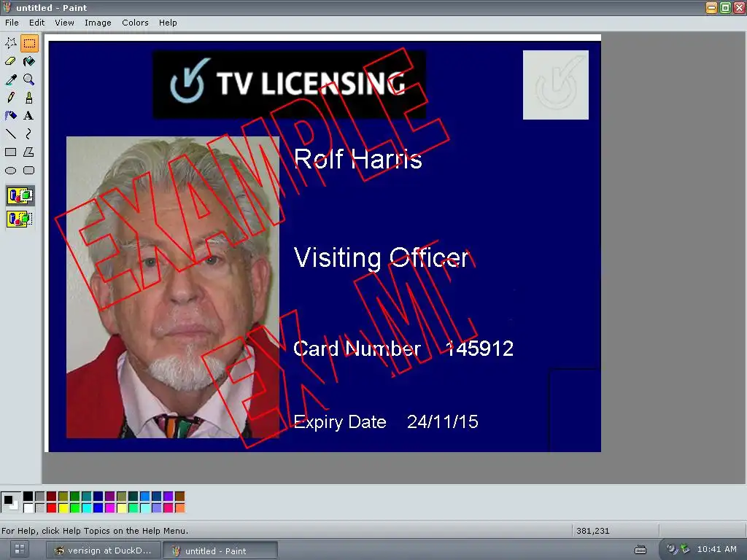
Task: Pick the dark gray color swatch
Action: (39, 496)
